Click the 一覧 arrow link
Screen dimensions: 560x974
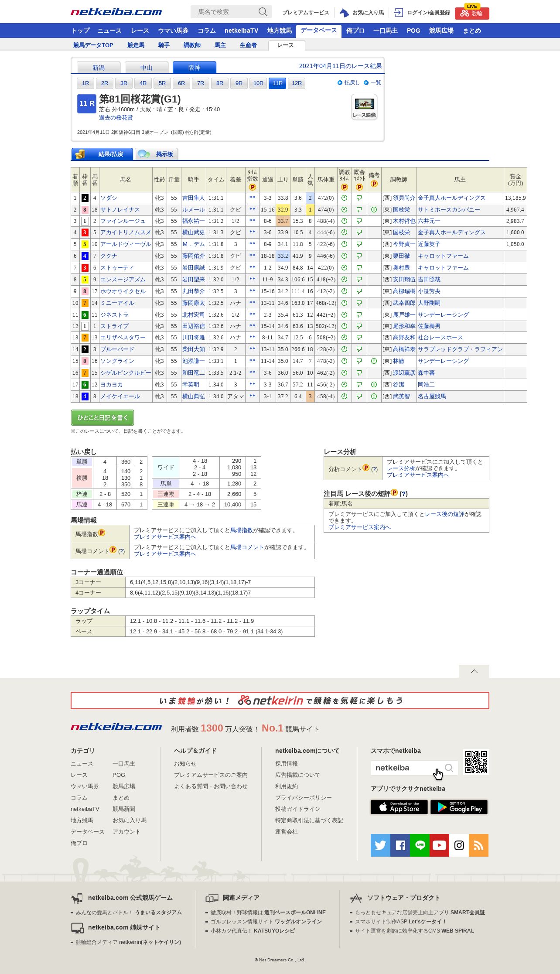coord(372,82)
